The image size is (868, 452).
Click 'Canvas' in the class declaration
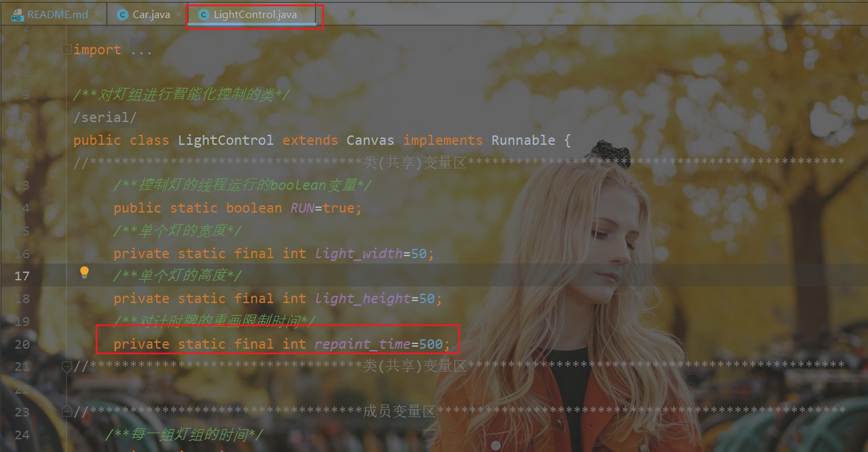371,140
